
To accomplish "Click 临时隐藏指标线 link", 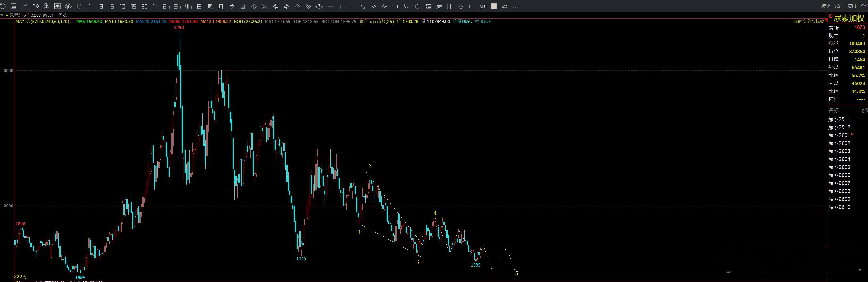I will click(808, 22).
